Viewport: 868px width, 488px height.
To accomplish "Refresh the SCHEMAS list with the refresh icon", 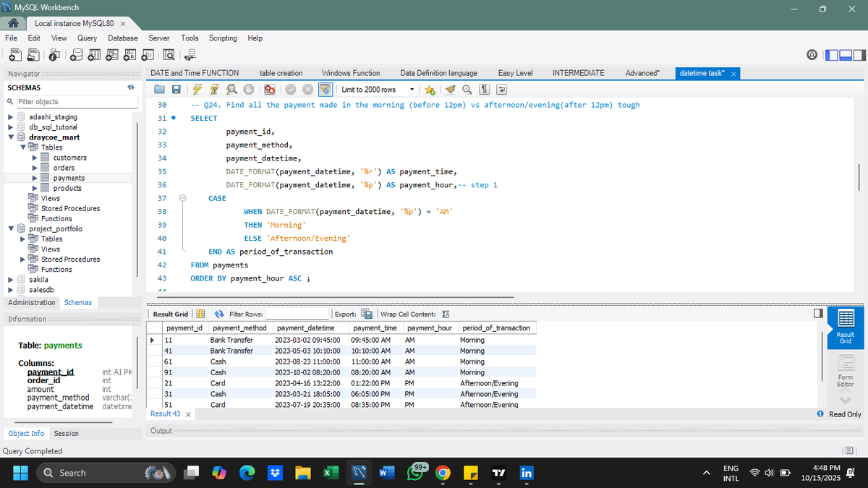I will coord(131,87).
